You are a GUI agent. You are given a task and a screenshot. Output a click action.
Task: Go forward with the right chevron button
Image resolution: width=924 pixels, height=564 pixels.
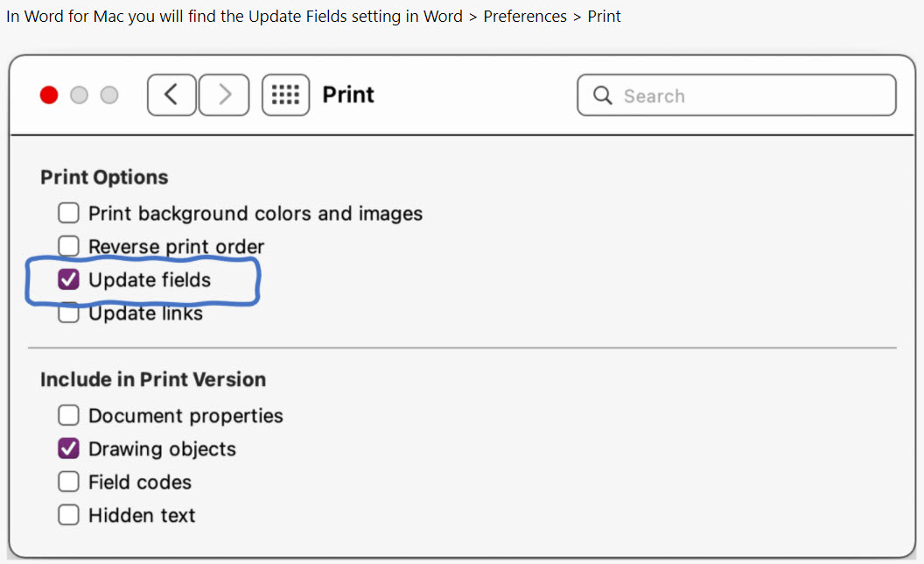[224, 95]
